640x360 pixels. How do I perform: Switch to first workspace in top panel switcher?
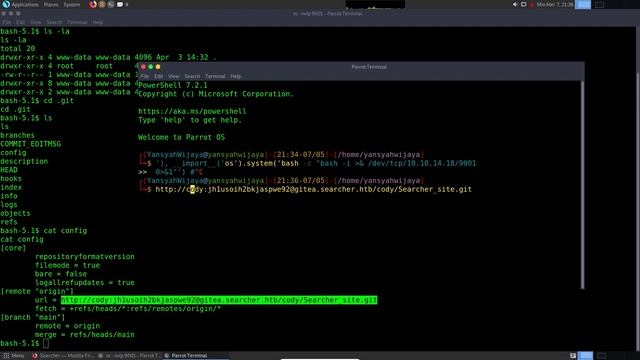point(583,4)
